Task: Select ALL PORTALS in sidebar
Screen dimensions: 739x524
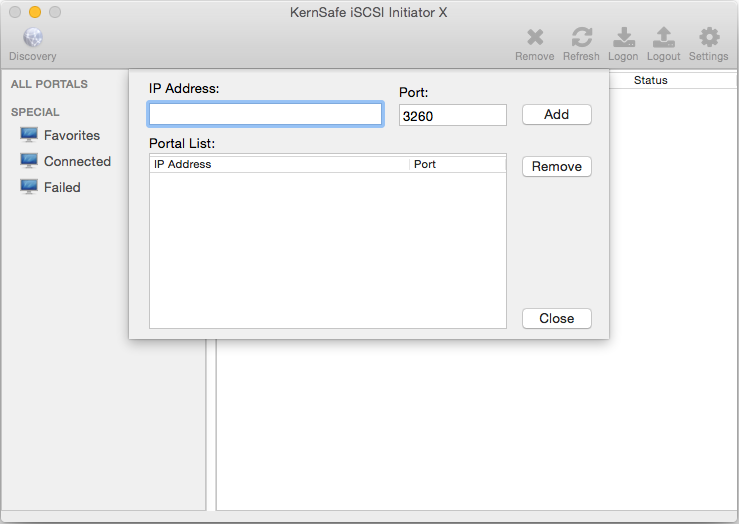Action: (49, 84)
